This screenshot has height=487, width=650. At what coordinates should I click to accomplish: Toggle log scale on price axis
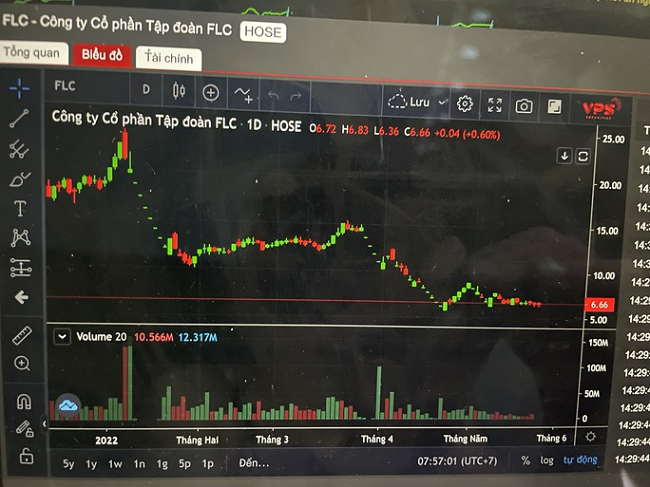pos(546,460)
